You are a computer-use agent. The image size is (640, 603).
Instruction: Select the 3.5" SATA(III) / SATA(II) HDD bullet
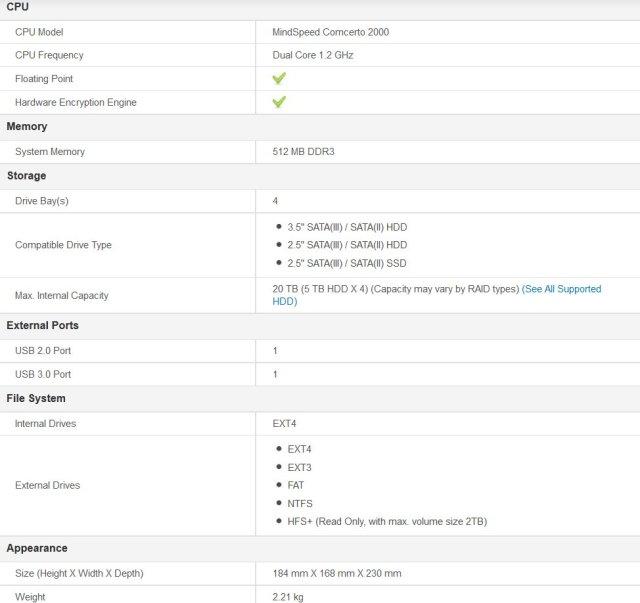(x=347, y=227)
